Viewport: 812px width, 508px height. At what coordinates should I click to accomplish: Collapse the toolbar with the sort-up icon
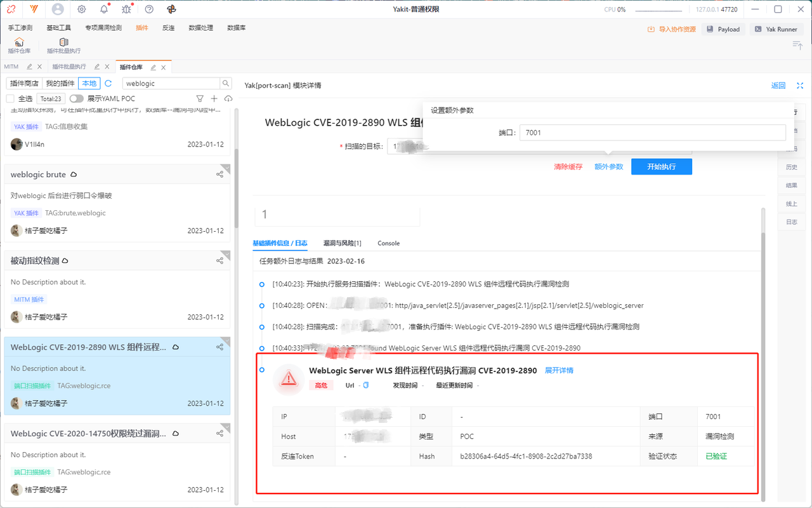tap(797, 44)
